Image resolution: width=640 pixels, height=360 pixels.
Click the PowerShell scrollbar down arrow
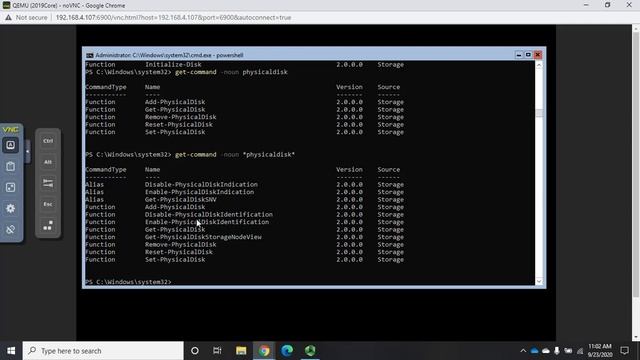[539, 281]
